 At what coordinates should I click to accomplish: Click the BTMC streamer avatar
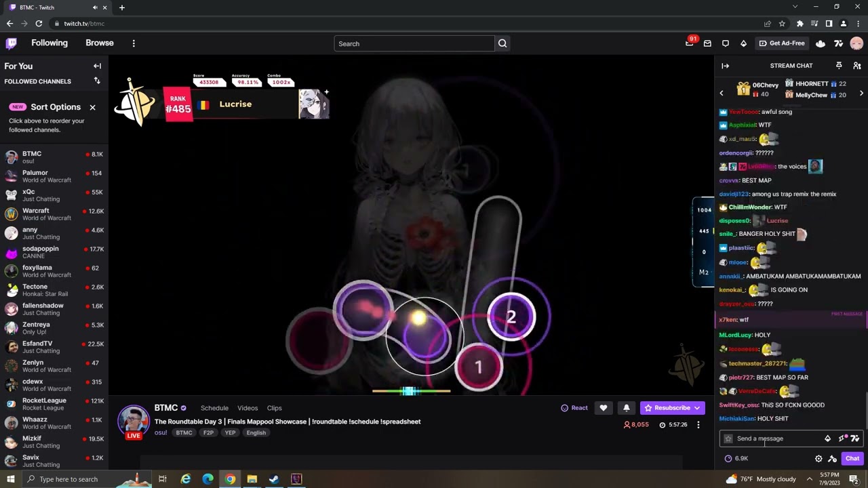tap(134, 422)
